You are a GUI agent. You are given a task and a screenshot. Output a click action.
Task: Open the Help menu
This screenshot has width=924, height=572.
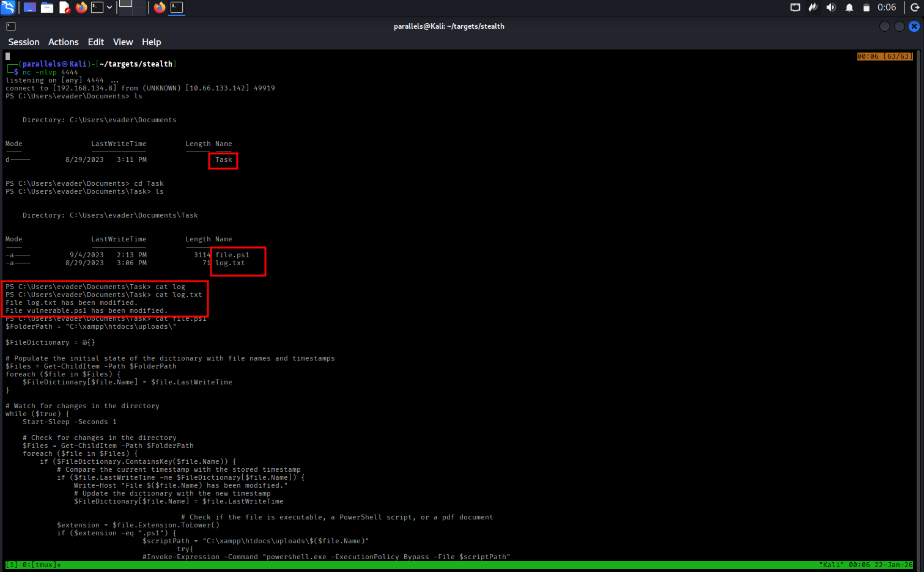151,42
